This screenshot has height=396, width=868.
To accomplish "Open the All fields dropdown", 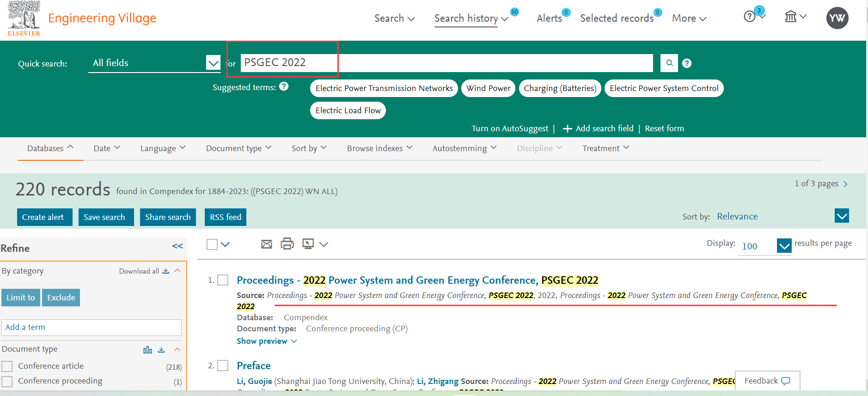I will (154, 63).
